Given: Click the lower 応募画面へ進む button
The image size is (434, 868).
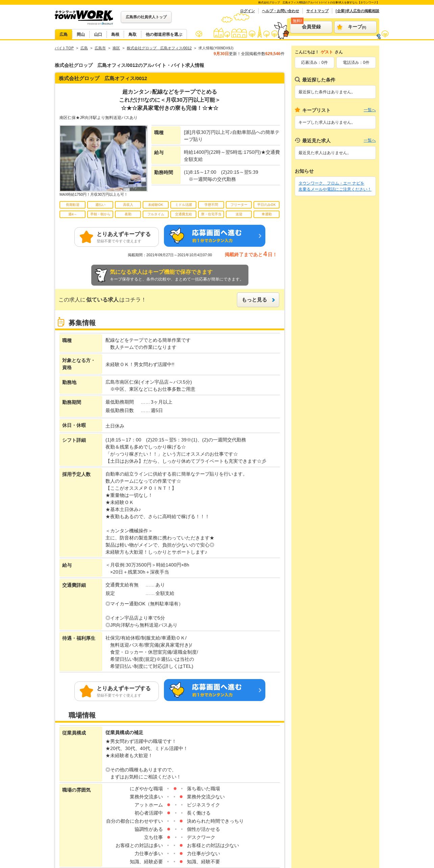Looking at the screenshot, I should 215,690.
